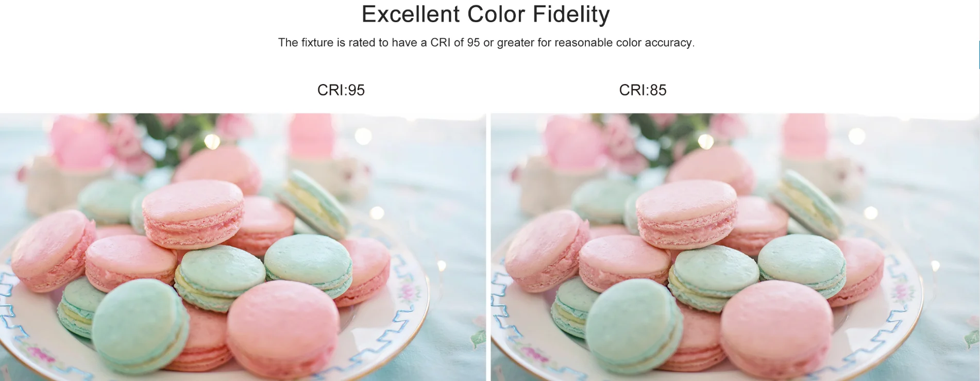Open the CRI:85 macaron comparison image
This screenshot has height=381, width=980.
(x=734, y=247)
